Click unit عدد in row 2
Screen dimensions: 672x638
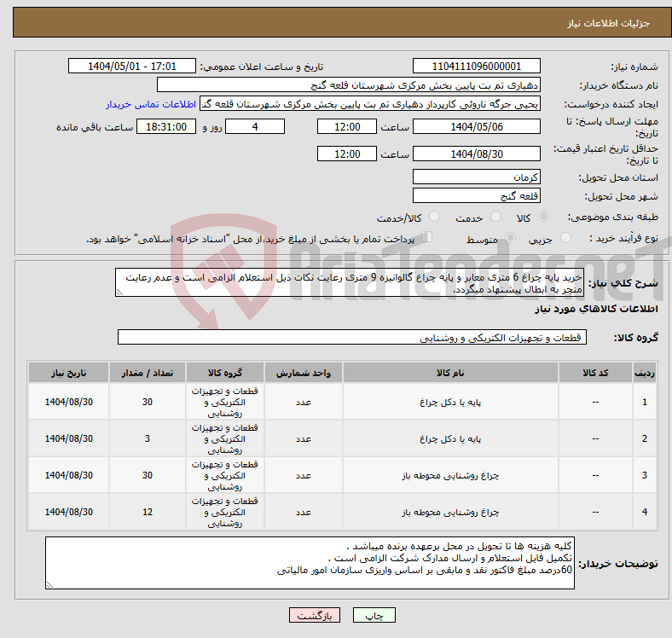click(x=304, y=438)
